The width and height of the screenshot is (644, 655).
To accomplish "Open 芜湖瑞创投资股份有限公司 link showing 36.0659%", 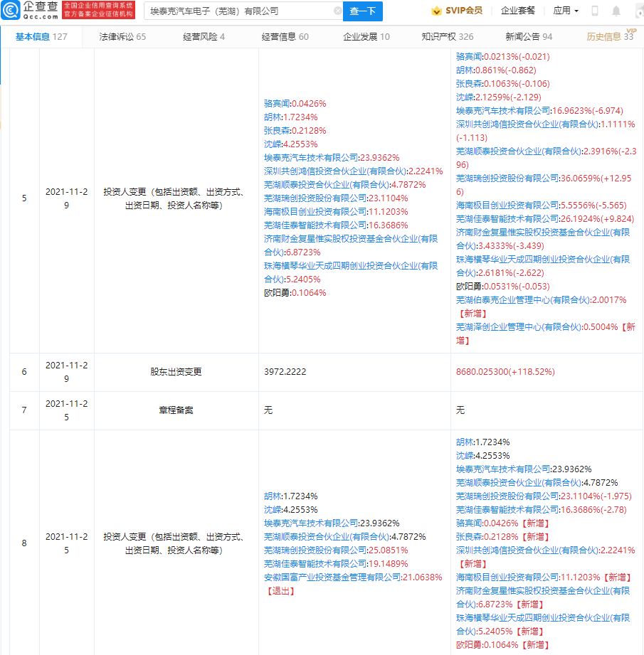I will point(507,179).
